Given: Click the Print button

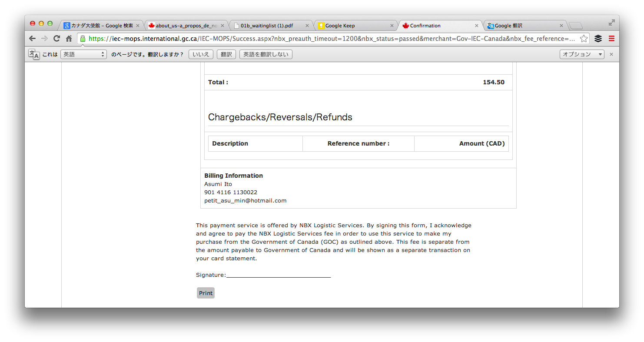Looking at the screenshot, I should (206, 293).
